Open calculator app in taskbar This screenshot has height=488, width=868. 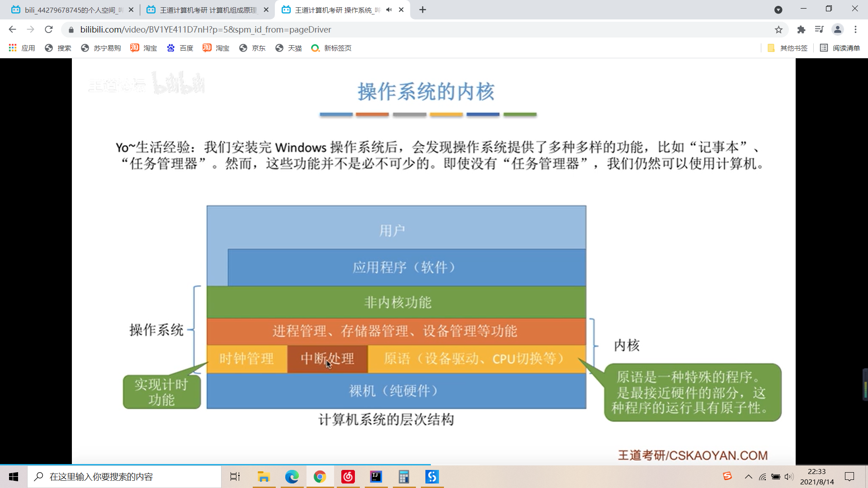point(404,477)
